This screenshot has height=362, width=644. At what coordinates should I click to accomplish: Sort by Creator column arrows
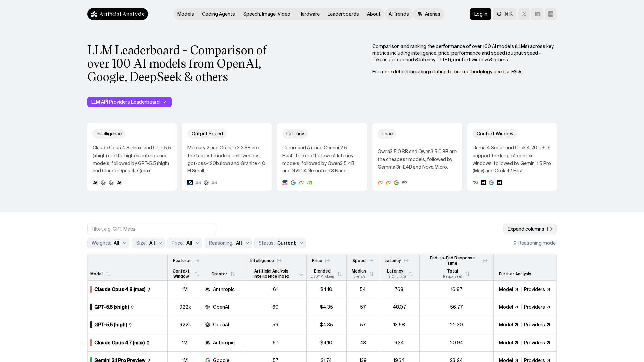coord(233,274)
